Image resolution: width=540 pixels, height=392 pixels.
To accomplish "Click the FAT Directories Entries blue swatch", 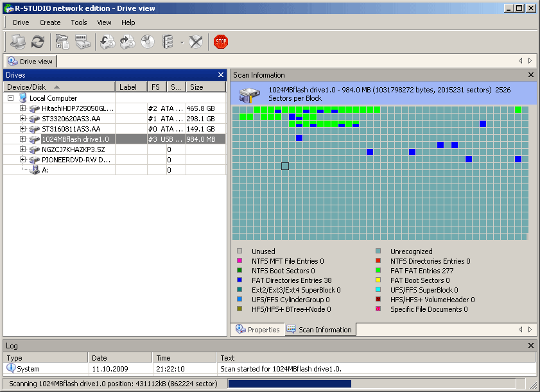I will click(x=240, y=280).
